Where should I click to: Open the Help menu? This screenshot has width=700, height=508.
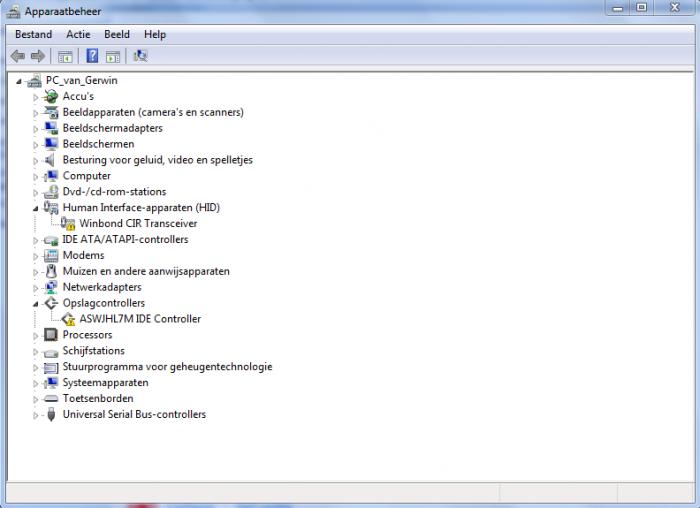pyautogui.click(x=155, y=34)
